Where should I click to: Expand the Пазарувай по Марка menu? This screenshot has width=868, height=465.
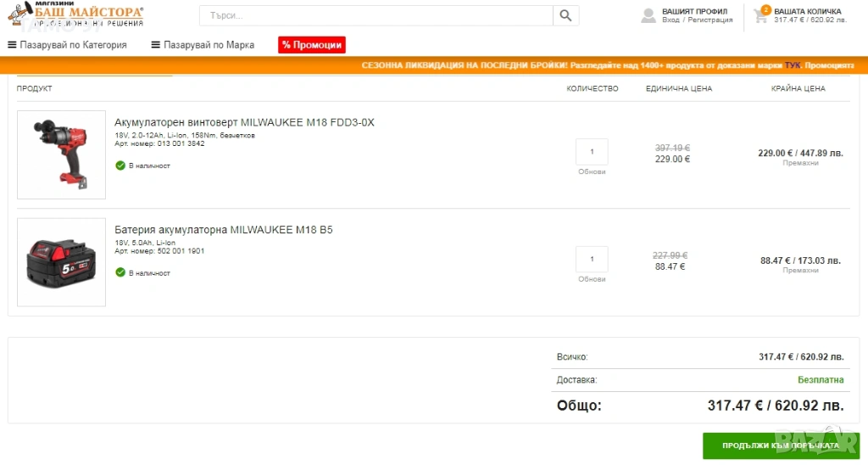[x=203, y=45]
